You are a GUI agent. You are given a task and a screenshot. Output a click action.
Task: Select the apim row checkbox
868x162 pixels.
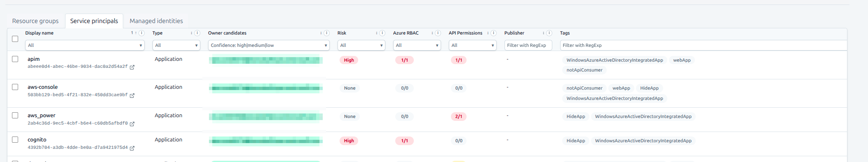pos(15,59)
